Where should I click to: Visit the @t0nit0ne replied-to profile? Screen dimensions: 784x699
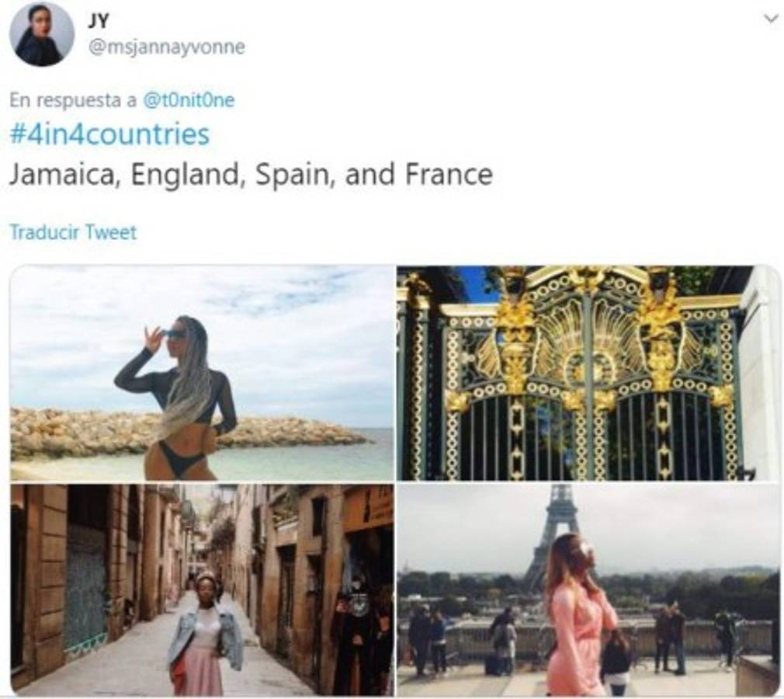189,100
